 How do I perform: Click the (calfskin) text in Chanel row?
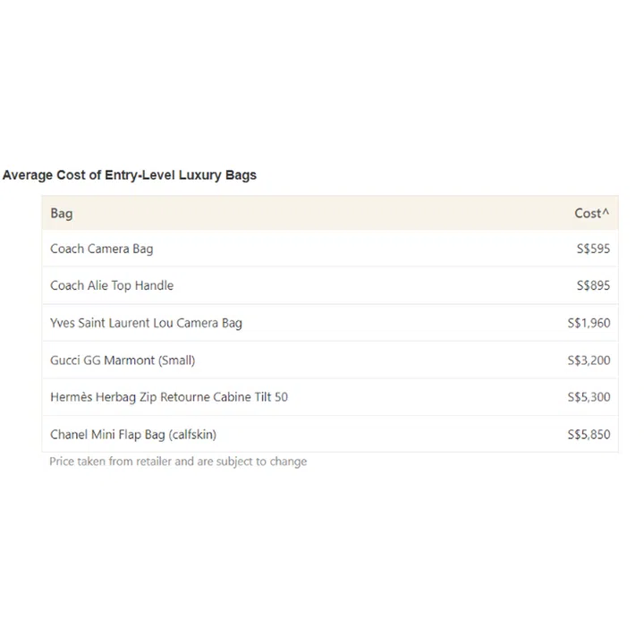(192, 435)
